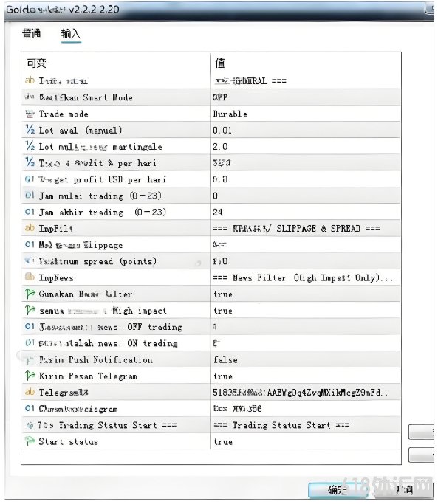The image size is (438, 504).
Task: Select the '=== Trading Status Start ===' value cell
Action: (305, 425)
